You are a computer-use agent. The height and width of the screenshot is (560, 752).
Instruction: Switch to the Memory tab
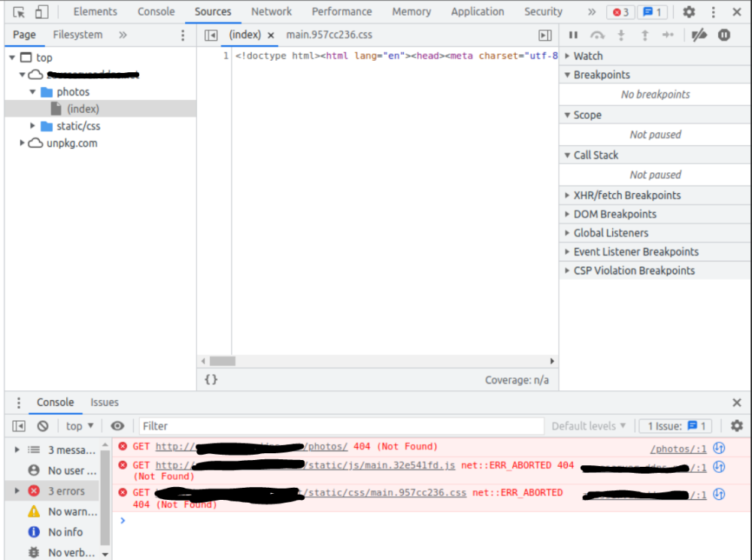tap(411, 11)
